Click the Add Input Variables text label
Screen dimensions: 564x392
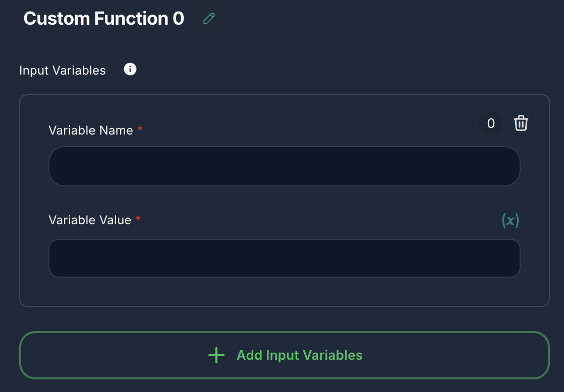(300, 355)
